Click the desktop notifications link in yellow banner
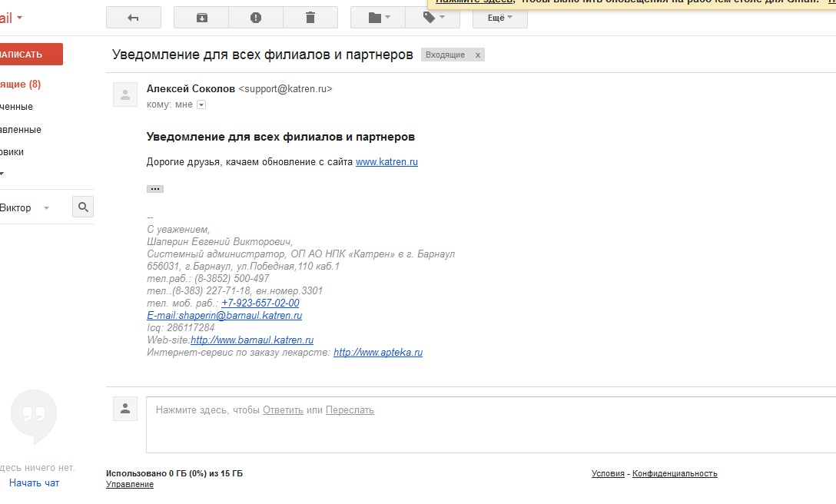Screen dimensions: 836x504 point(473,2)
